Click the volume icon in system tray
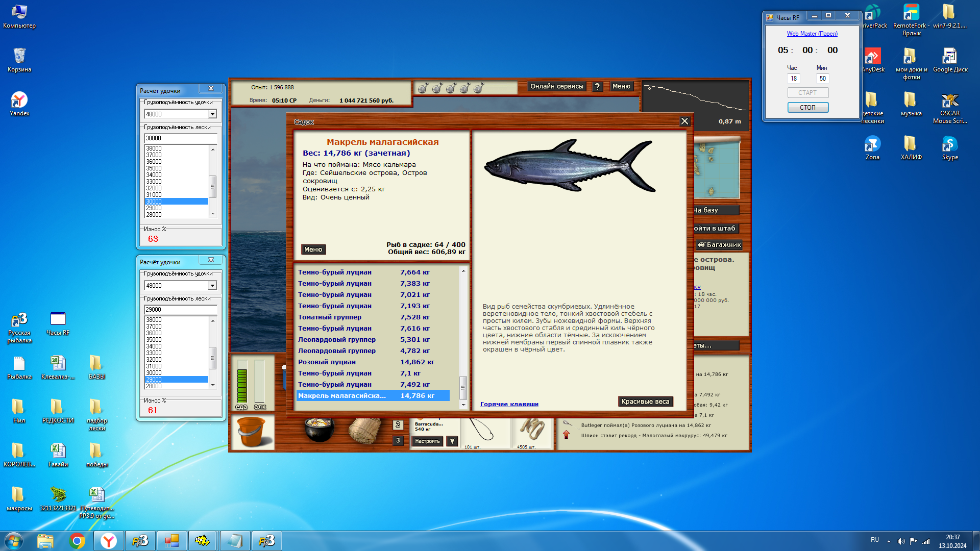This screenshot has height=551, width=980. coord(901,541)
